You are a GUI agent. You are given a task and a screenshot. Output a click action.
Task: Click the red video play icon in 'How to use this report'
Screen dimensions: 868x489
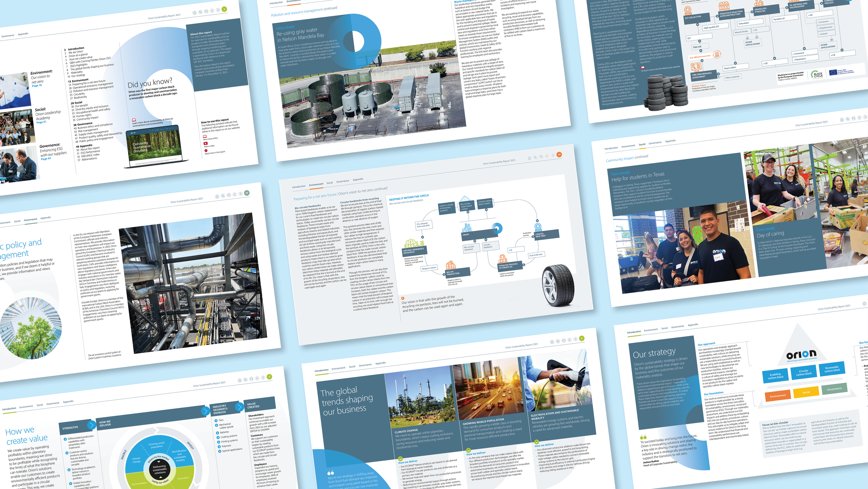[206, 143]
